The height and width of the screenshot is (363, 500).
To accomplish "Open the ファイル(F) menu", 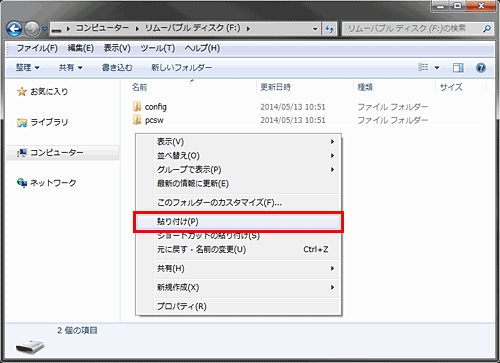I will pos(37,49).
